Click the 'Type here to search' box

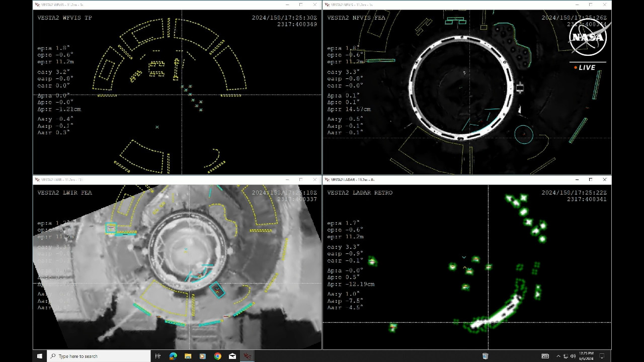99,356
